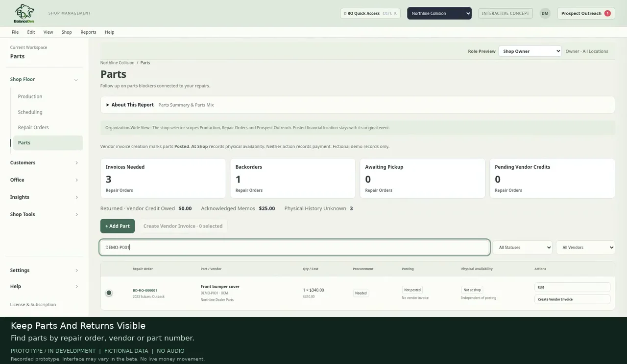Click RO Quick Access button
627x364 pixels.
click(x=370, y=13)
